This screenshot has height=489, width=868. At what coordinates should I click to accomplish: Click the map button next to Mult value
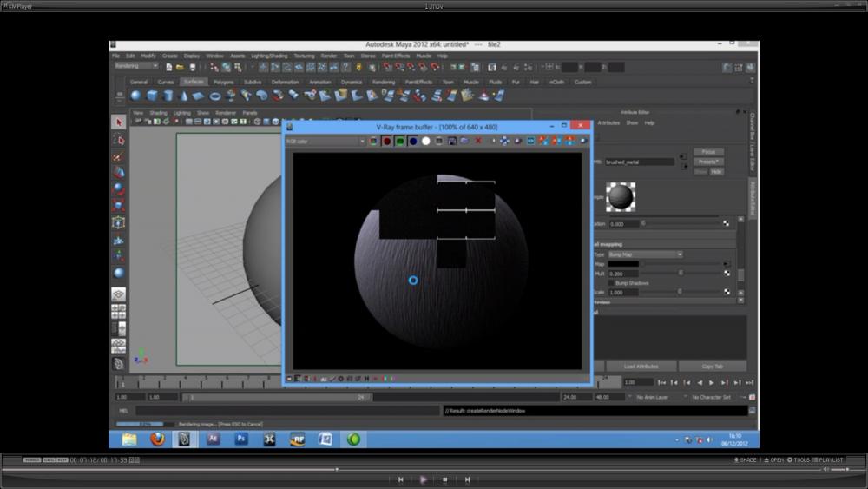[x=727, y=274]
